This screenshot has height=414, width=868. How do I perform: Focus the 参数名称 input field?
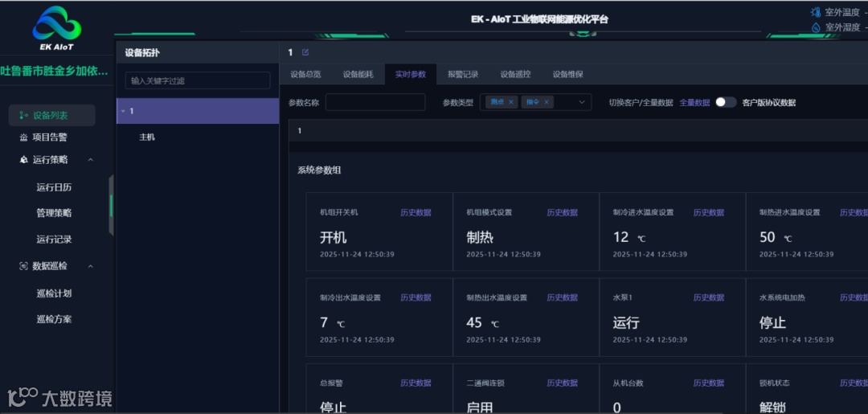(375, 102)
